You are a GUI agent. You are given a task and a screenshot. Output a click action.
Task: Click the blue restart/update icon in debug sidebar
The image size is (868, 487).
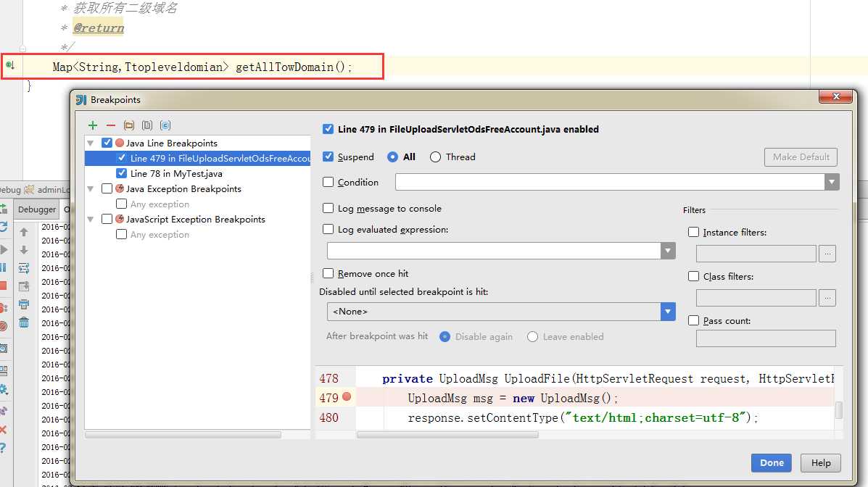tap(4, 226)
